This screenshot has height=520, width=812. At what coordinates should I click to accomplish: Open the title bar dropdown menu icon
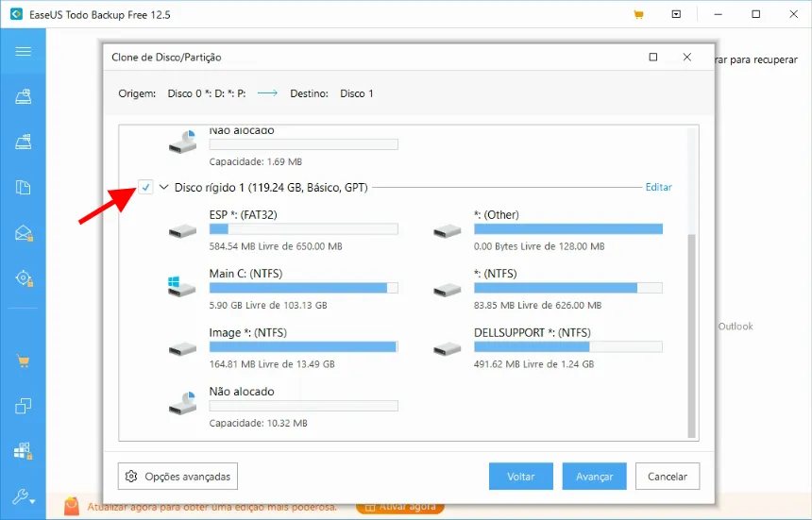(676, 14)
